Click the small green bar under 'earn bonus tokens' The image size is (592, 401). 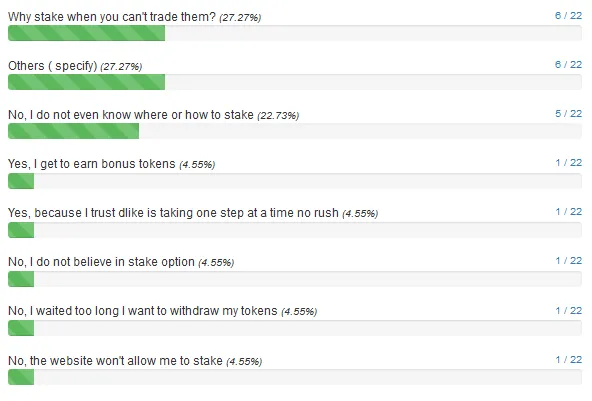pyautogui.click(x=21, y=181)
